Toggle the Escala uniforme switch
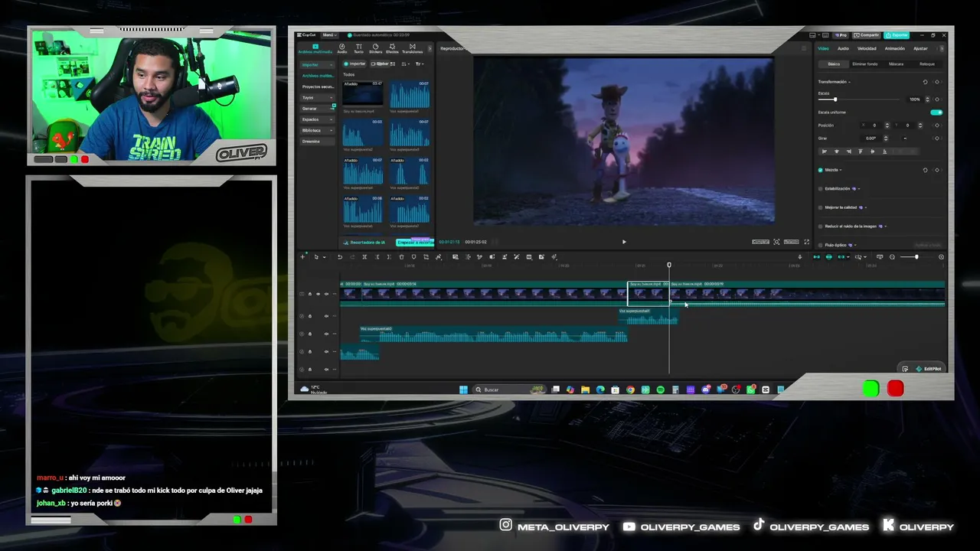Viewport: 980px width, 551px height. (x=936, y=112)
